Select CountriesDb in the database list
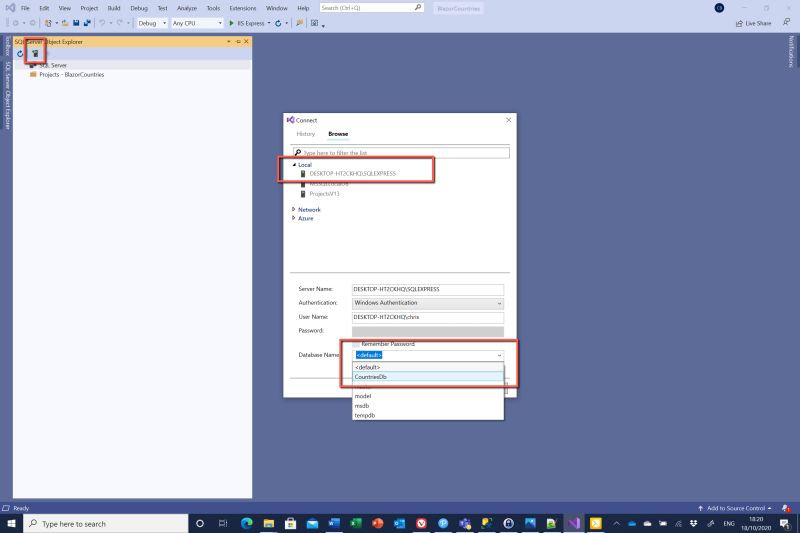 pyautogui.click(x=428, y=377)
